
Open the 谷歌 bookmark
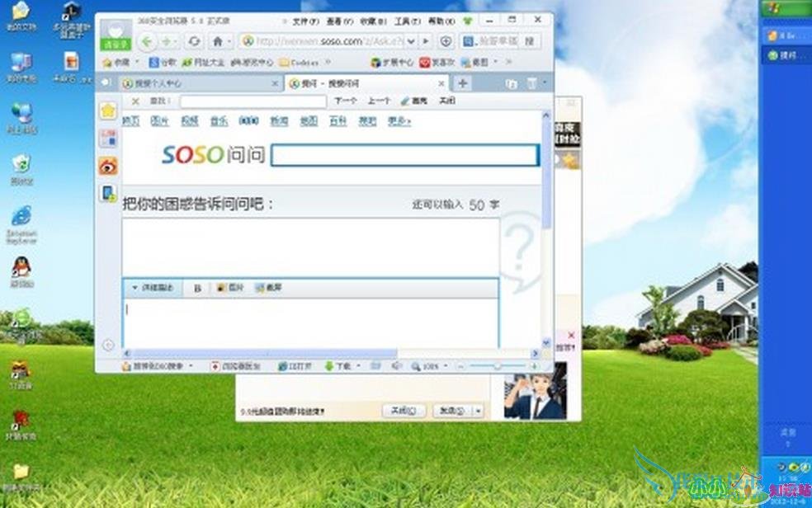point(163,63)
